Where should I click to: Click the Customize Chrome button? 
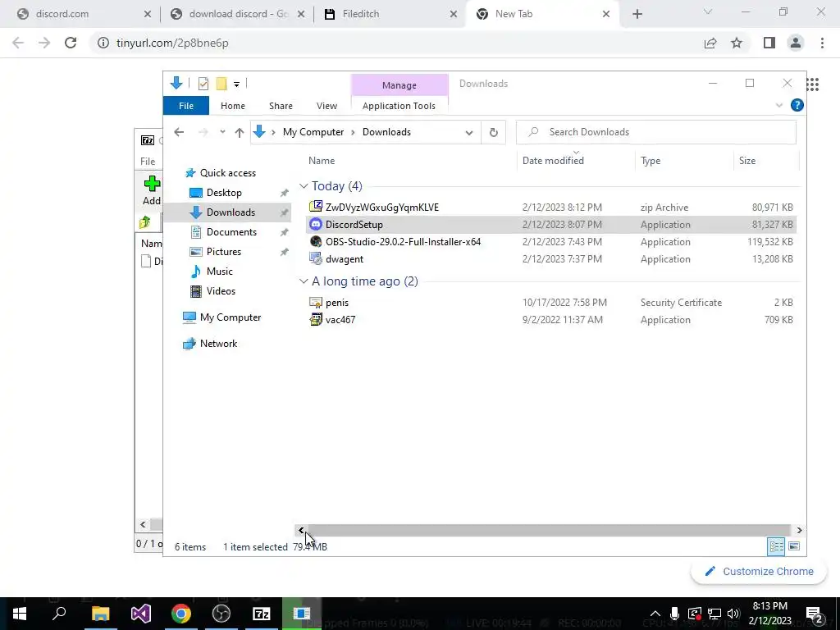759,572
